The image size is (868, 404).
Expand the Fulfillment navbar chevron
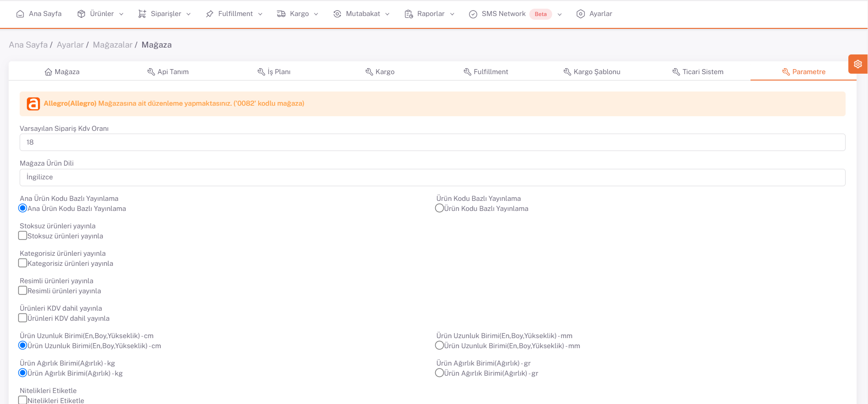tap(260, 14)
